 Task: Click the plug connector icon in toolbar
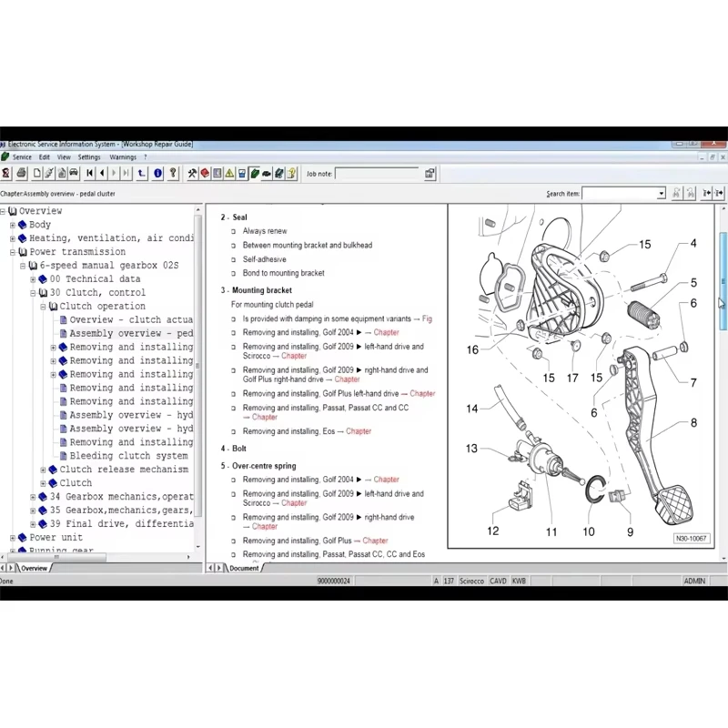(49, 173)
